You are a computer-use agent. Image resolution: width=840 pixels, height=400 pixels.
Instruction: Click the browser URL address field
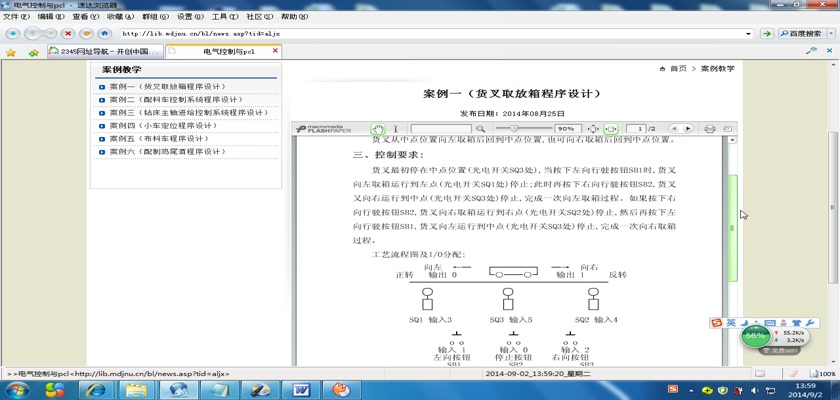click(431, 33)
